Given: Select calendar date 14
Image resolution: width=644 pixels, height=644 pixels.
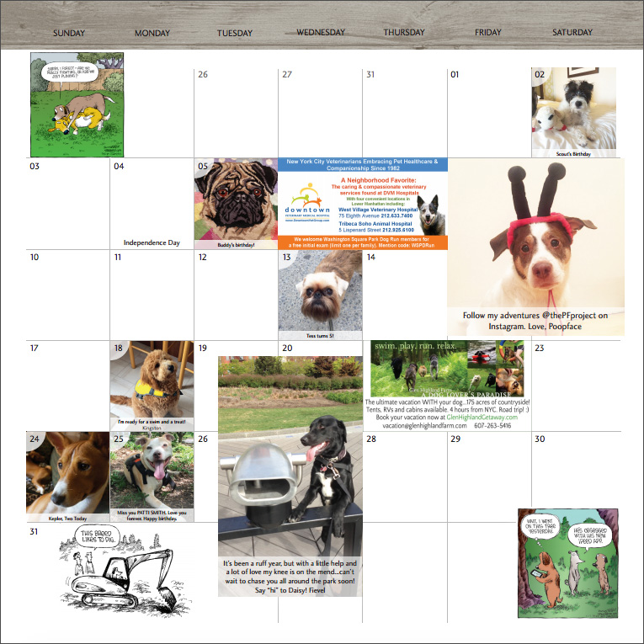Looking at the screenshot, I should (x=371, y=257).
